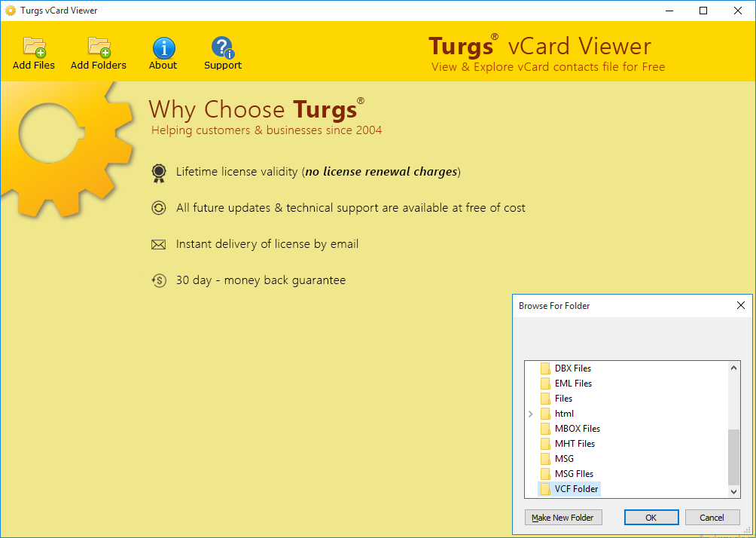This screenshot has height=538, width=756.
Task: Expand the html folder node
Action: coord(531,414)
